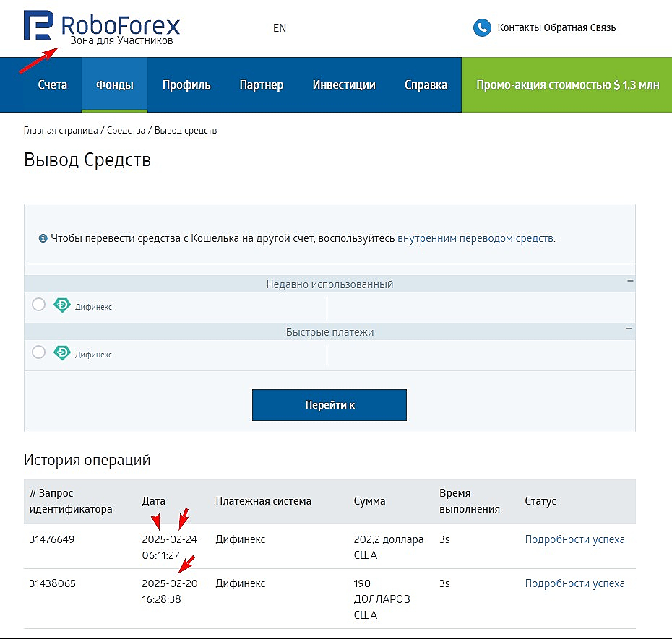Click the info icon beside wallet transfer note
The image size is (672, 639).
click(43, 238)
